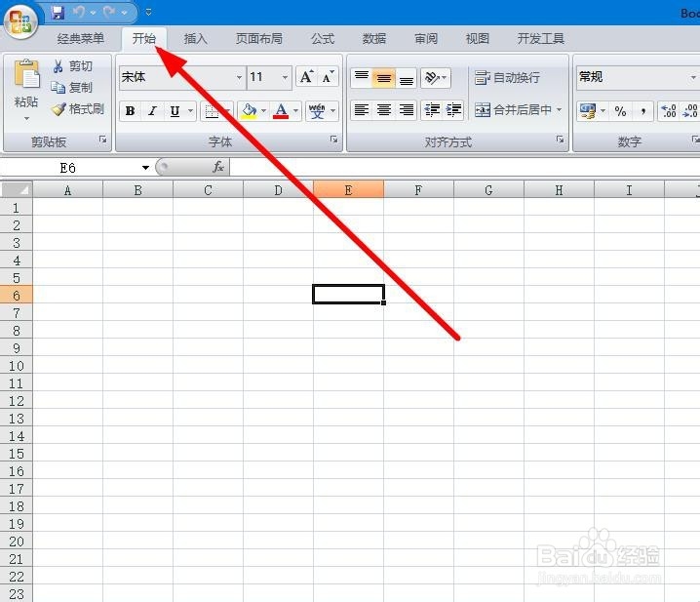Select column header E
This screenshot has height=602, width=700.
pos(348,190)
